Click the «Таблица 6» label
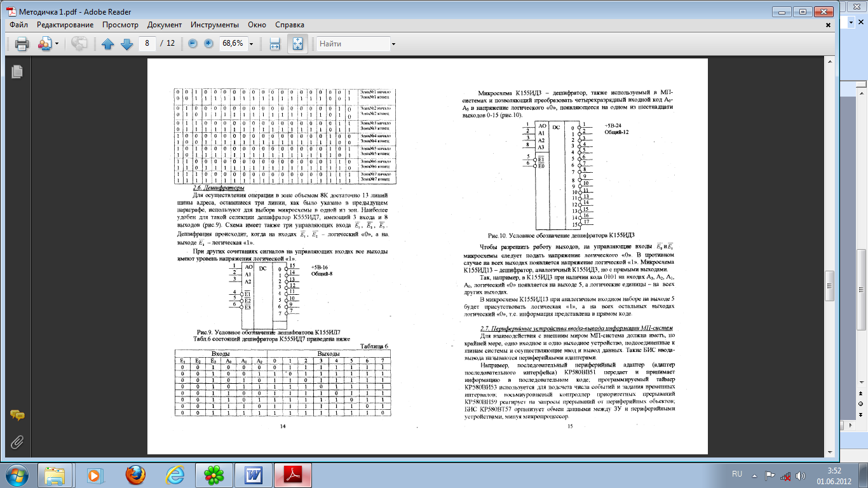The height and width of the screenshot is (488, 868). 374,346
